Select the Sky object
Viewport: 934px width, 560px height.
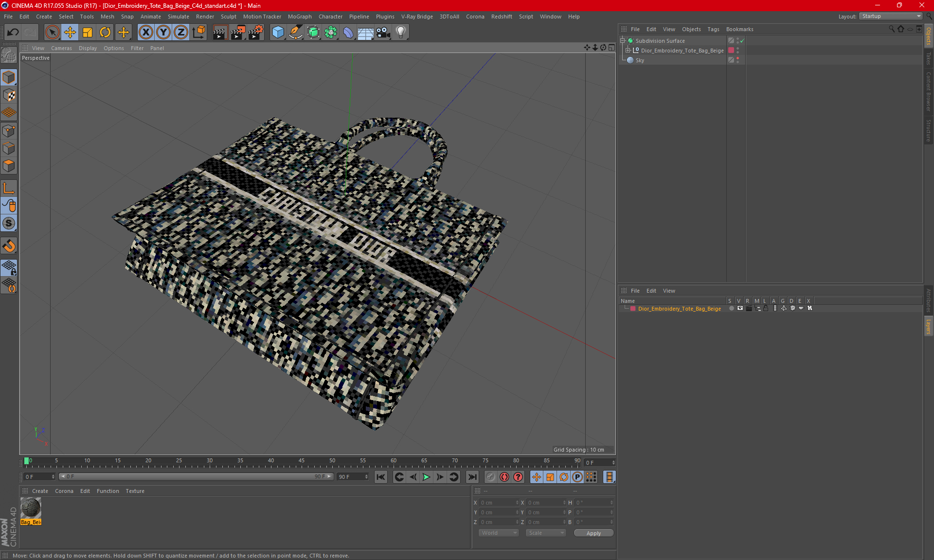point(640,60)
